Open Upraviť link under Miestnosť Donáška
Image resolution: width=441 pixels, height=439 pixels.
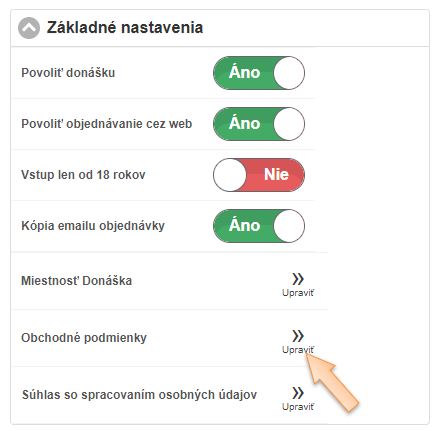298,293
